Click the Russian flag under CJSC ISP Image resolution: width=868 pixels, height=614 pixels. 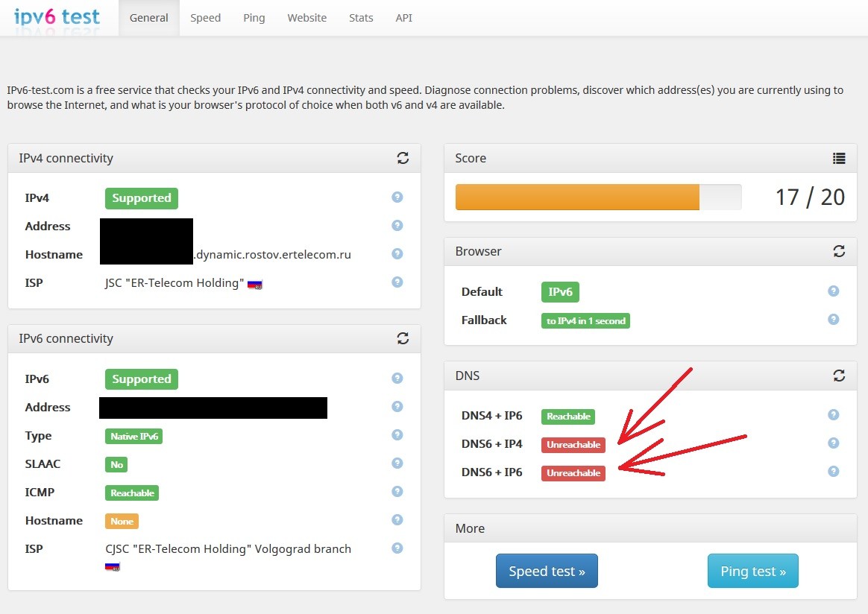113,566
